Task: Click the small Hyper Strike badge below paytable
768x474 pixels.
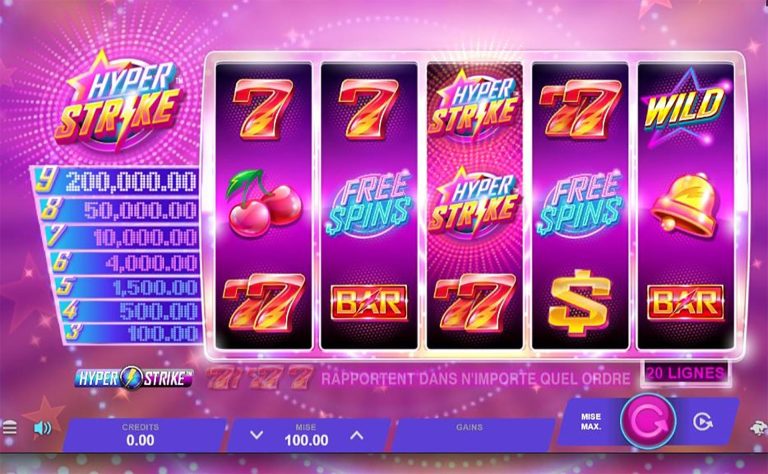Action: click(x=133, y=378)
